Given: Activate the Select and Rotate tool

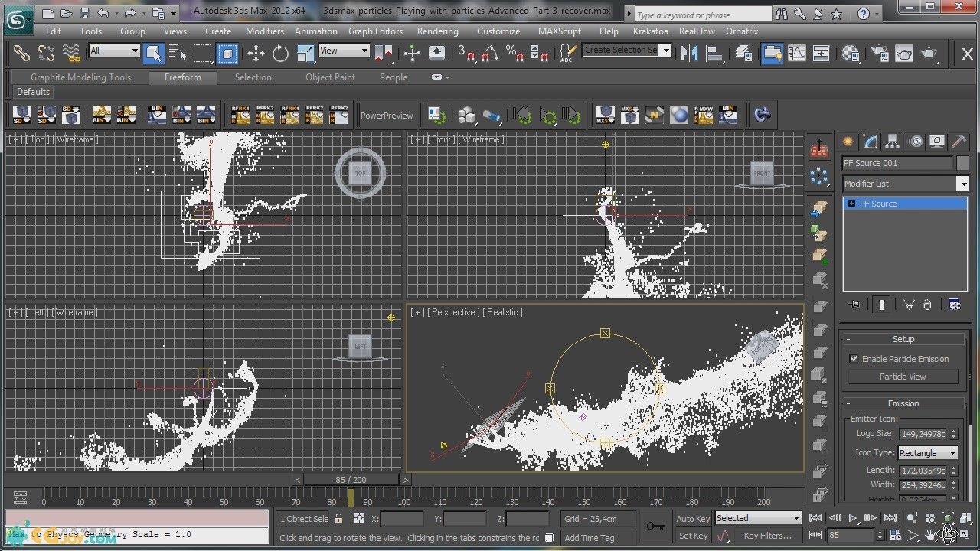Looking at the screenshot, I should 281,53.
